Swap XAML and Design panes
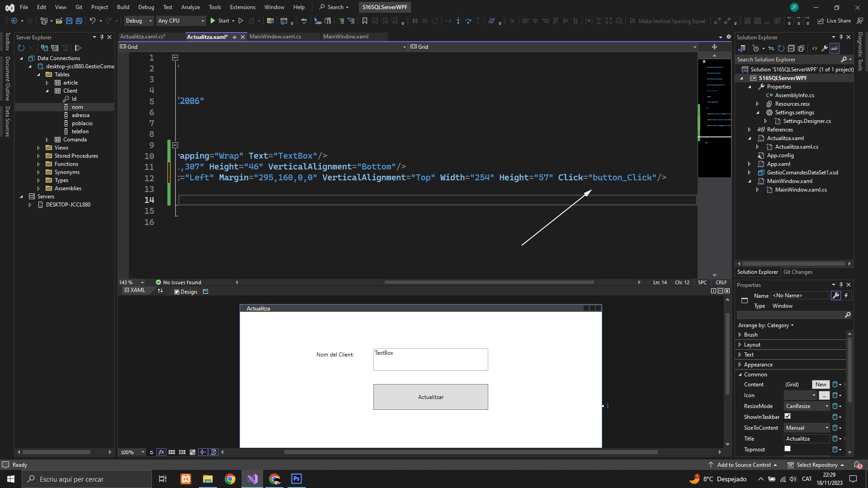Image resolution: width=868 pixels, height=488 pixels. [160, 291]
